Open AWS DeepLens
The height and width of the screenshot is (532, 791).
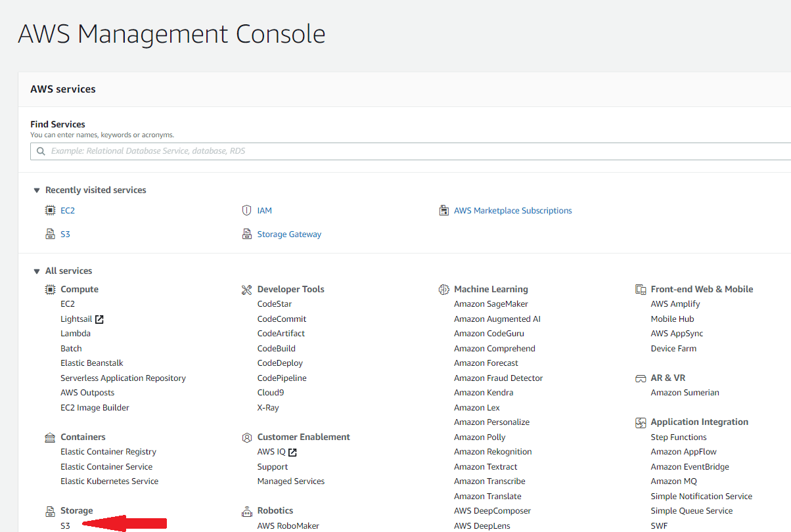click(x=482, y=526)
